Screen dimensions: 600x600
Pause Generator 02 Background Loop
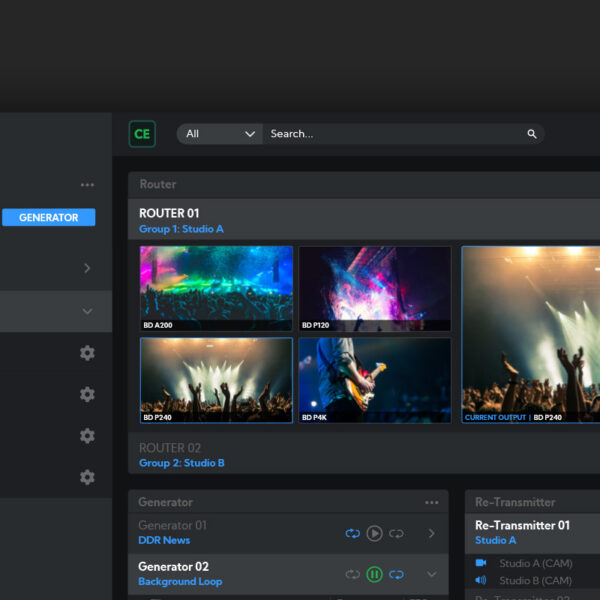point(374,575)
